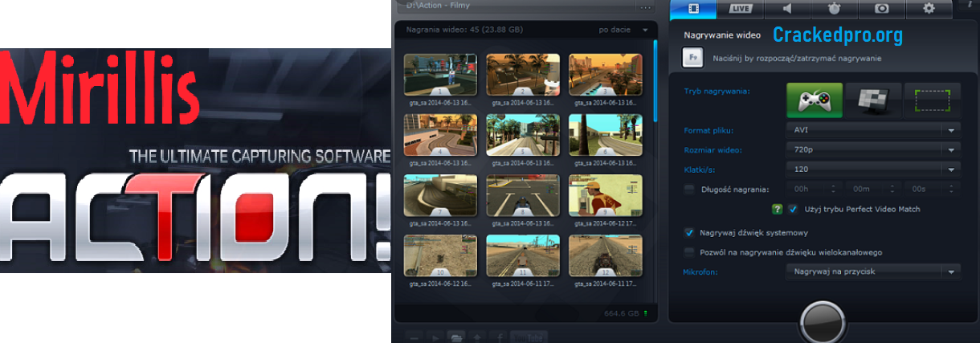980x343 pixels.
Task: Open the benchmark stopwatch tab
Action: click(x=834, y=9)
